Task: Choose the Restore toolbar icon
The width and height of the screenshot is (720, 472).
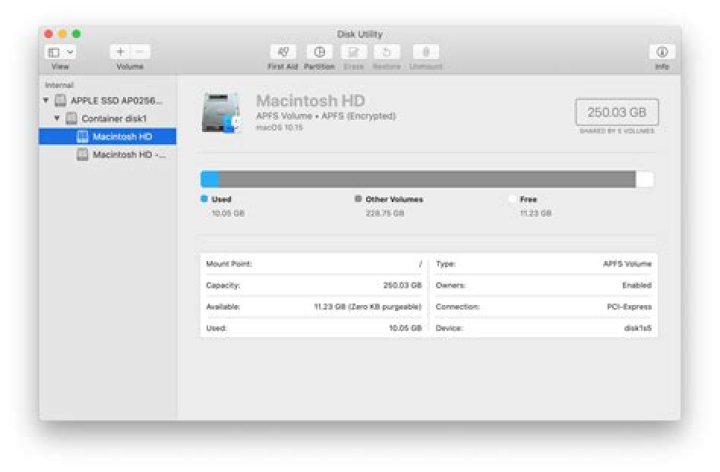Action: coord(387,52)
